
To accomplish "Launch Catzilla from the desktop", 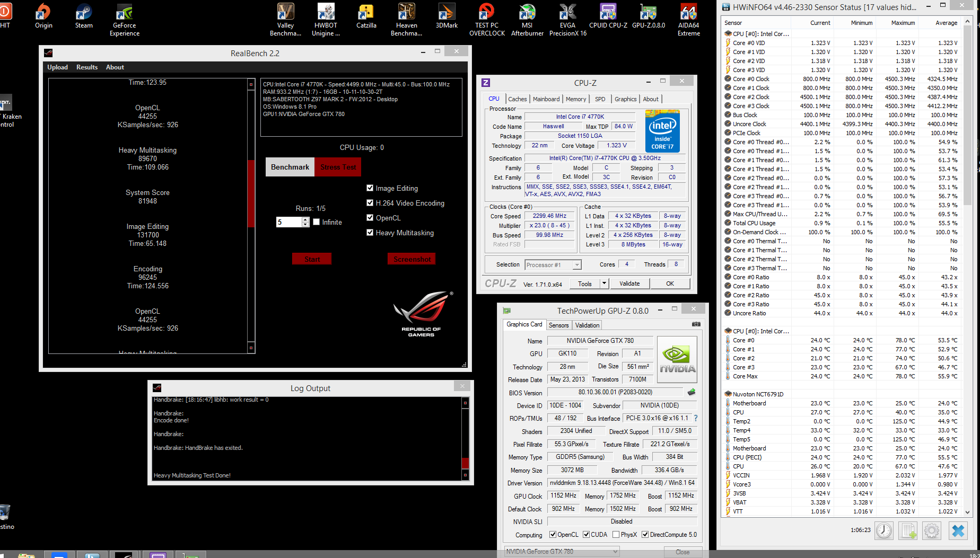I will 366,16.
